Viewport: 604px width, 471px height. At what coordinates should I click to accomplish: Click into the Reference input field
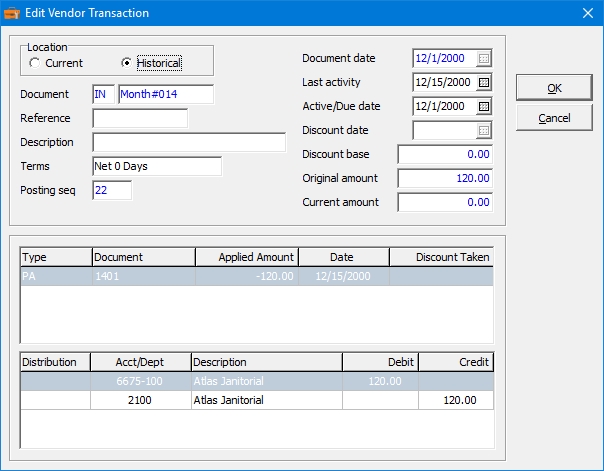[140, 118]
